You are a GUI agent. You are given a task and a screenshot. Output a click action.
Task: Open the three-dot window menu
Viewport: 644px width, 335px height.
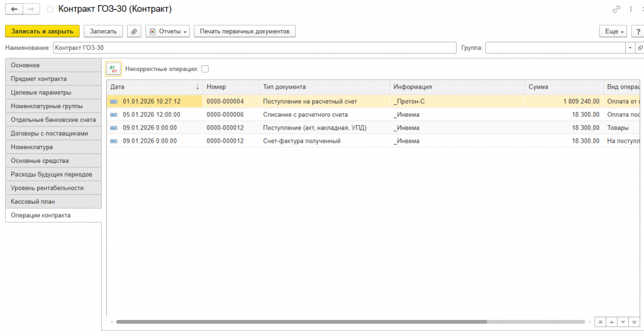coord(631,9)
